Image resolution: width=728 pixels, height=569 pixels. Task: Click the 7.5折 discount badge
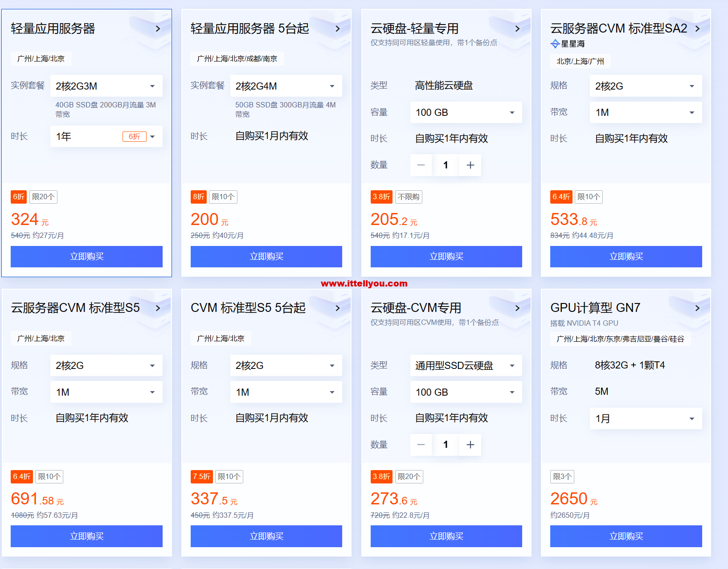pos(202,477)
